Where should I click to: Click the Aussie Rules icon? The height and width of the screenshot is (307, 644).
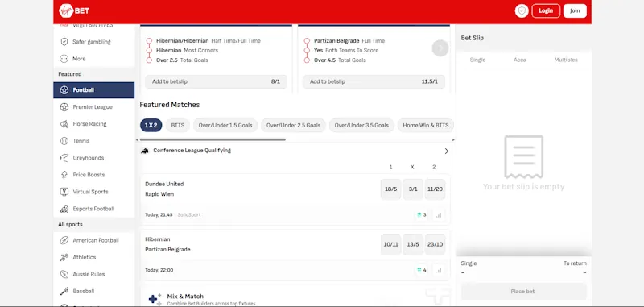(x=64, y=274)
